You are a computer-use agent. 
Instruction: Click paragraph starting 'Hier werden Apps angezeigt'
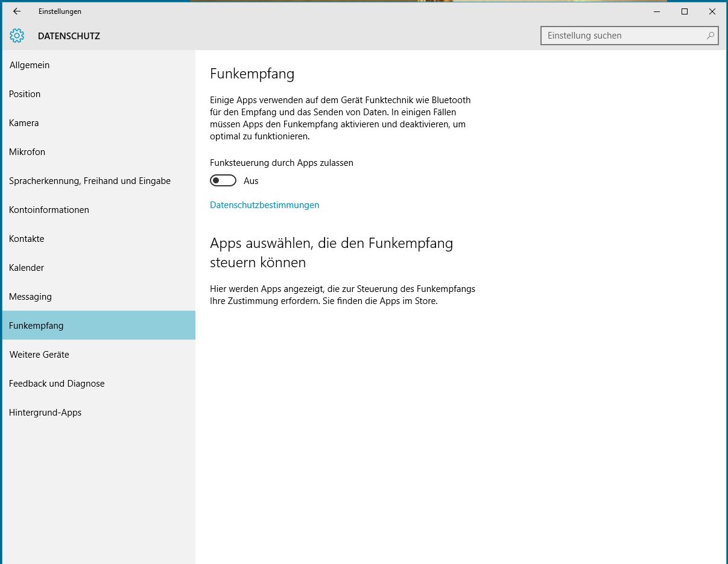point(343,295)
